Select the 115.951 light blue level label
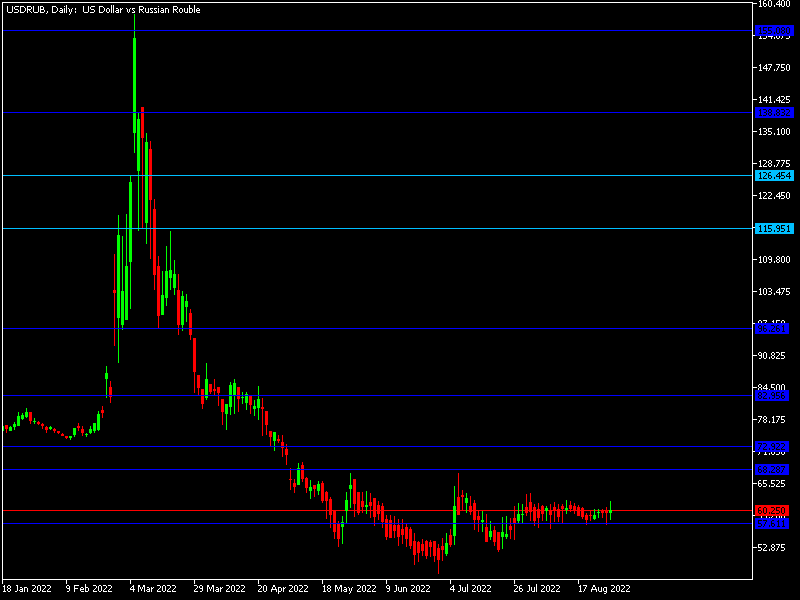 [774, 229]
